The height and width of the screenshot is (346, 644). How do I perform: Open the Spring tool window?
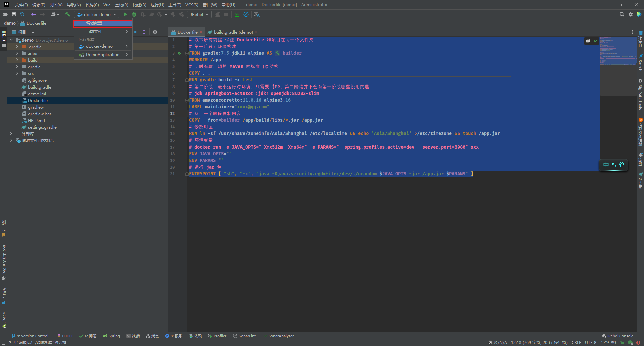111,336
